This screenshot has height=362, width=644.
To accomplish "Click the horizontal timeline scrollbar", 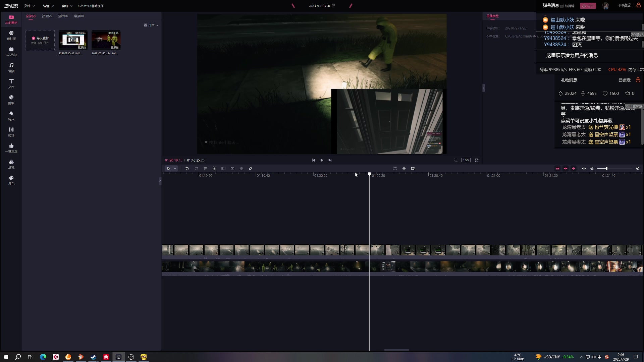I will [396, 350].
